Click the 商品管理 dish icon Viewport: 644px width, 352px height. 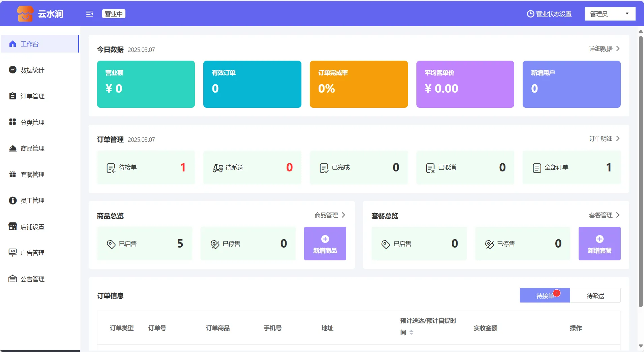pos(12,148)
